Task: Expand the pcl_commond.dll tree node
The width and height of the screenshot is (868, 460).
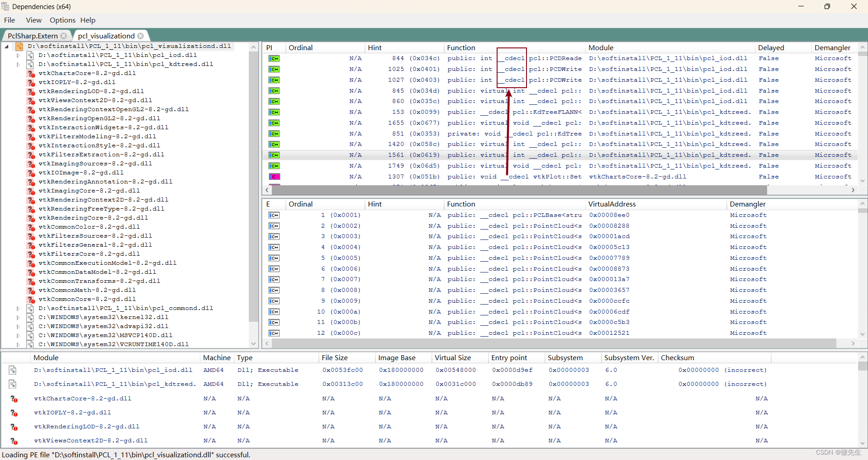Action: (x=18, y=308)
